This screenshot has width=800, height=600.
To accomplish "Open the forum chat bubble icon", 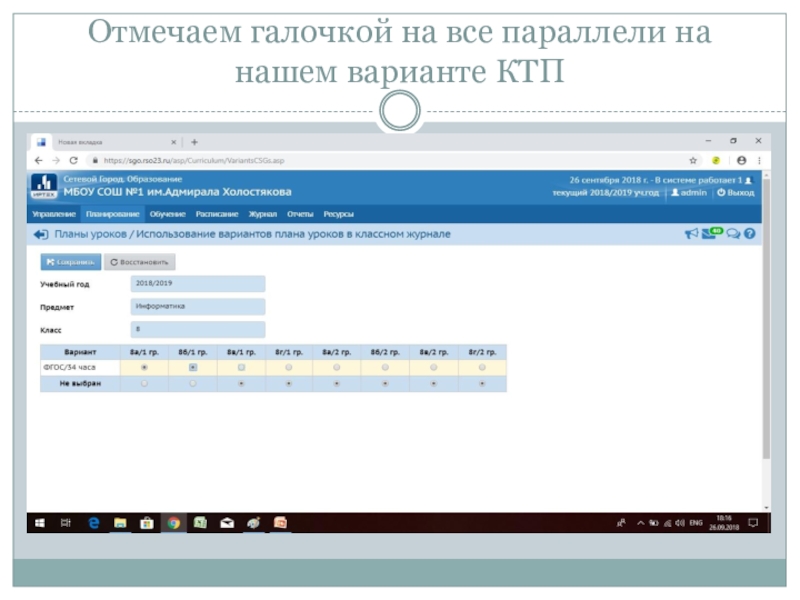I will 733,234.
